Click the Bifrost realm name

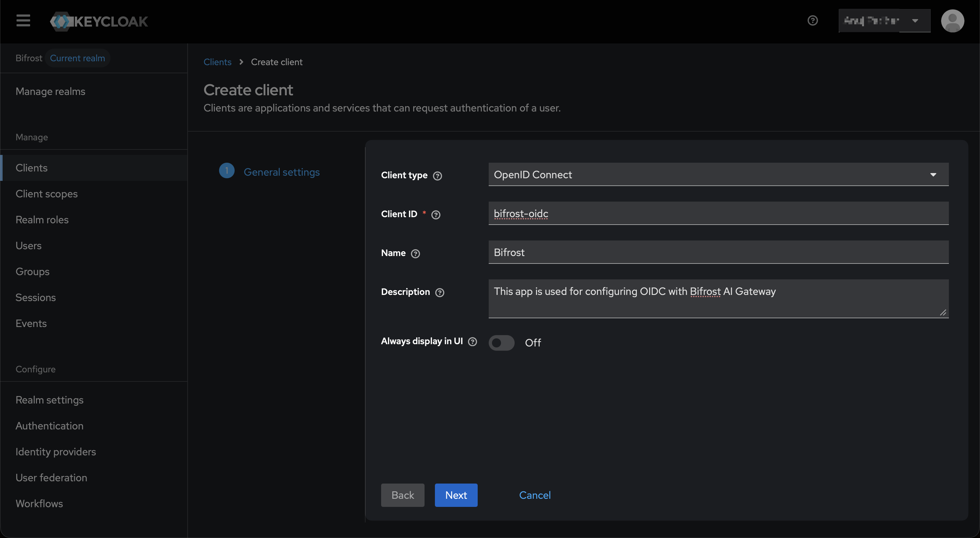point(29,58)
